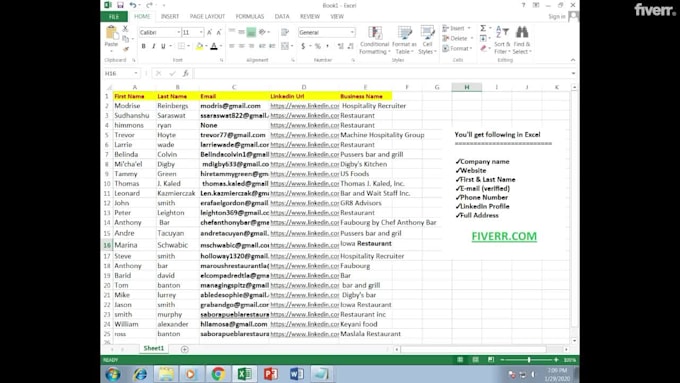Screen dimensions: 680x383
Task: Save the workbook from Quick Access toolbar
Action: tap(120, 5)
